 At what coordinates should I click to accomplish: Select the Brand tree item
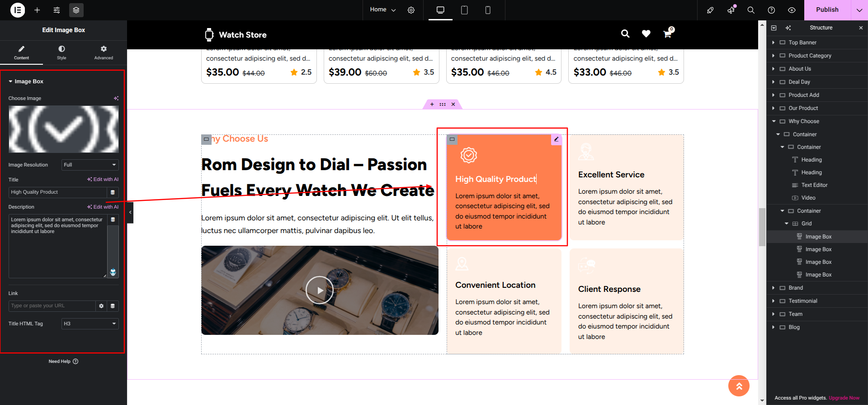tap(796, 288)
